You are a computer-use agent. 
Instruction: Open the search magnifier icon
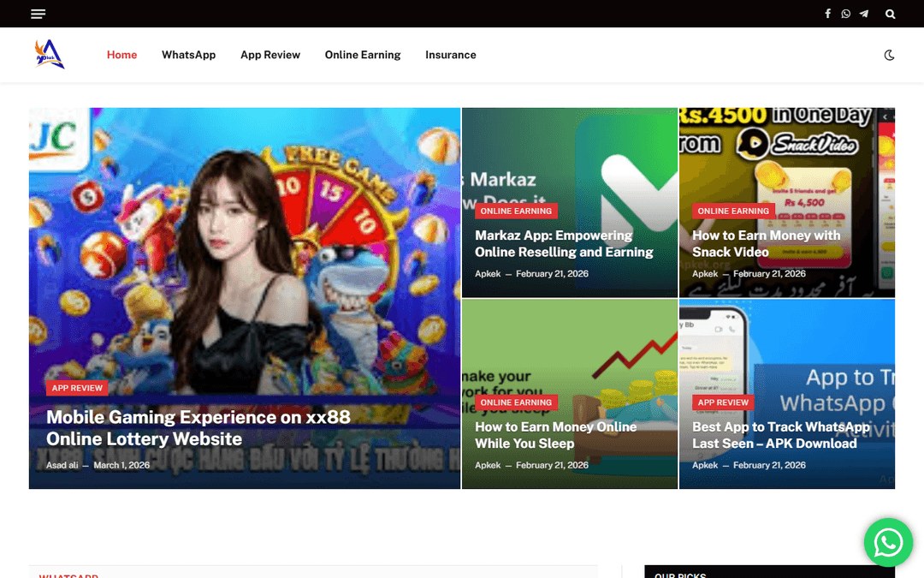891,14
